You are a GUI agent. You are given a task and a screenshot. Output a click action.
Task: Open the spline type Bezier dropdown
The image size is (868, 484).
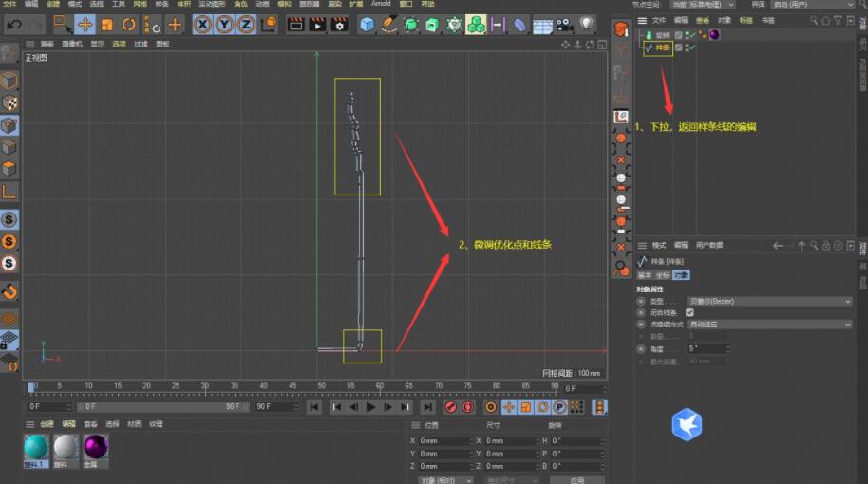(769, 302)
